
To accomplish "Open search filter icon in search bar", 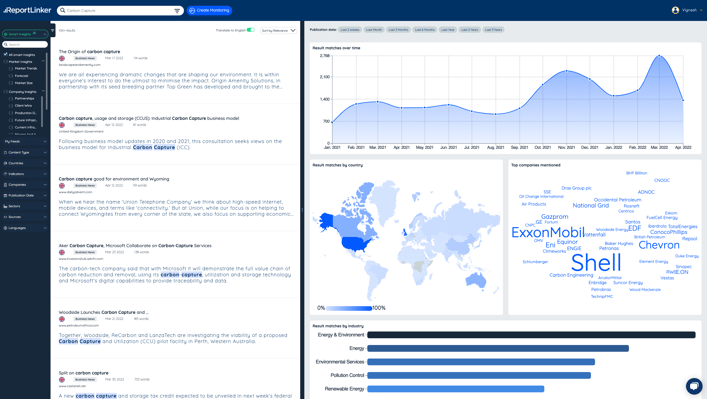I will (x=177, y=10).
